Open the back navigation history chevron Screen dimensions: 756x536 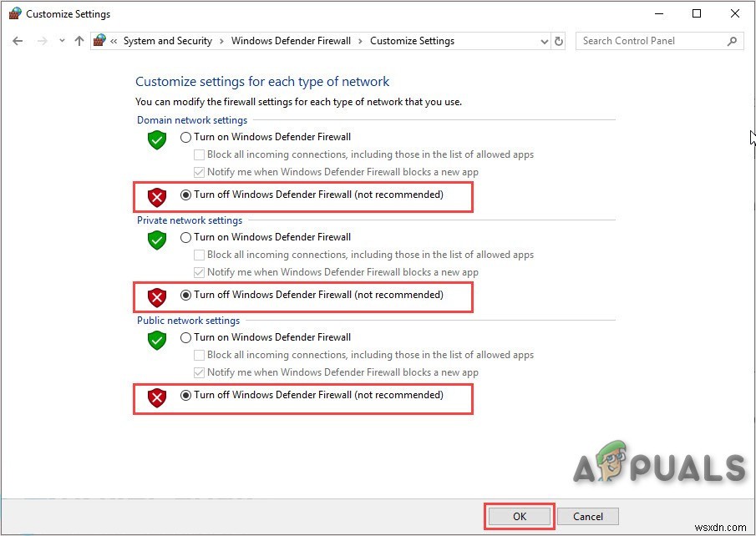tap(62, 40)
